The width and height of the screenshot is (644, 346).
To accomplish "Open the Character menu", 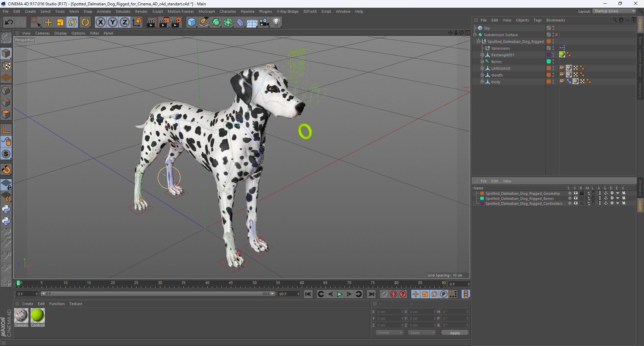I will [228, 11].
